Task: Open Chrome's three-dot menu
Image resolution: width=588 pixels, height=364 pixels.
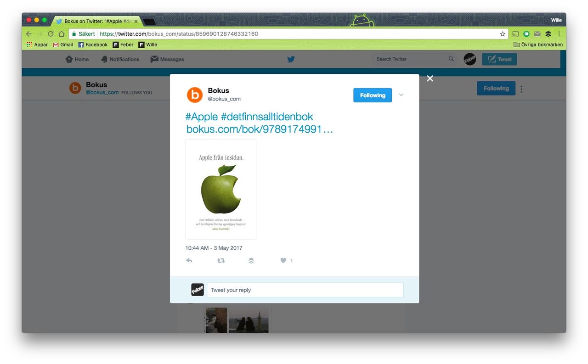Action: pyautogui.click(x=559, y=34)
